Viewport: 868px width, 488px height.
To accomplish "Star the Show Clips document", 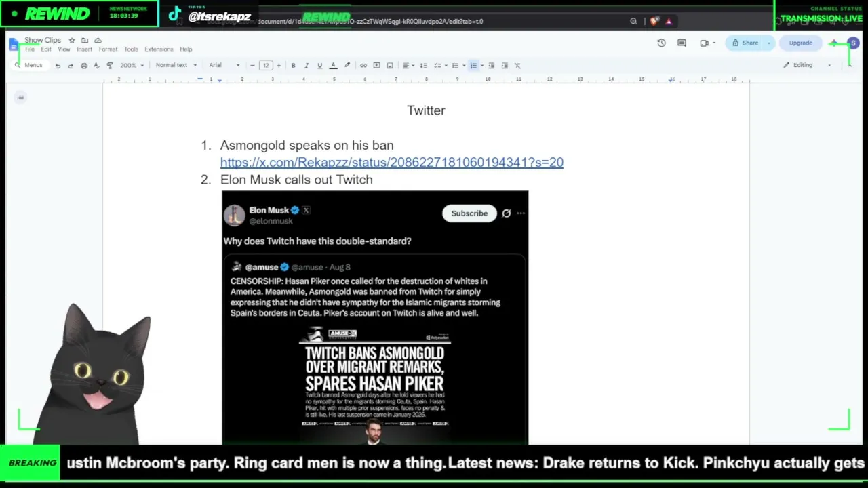I will [72, 41].
